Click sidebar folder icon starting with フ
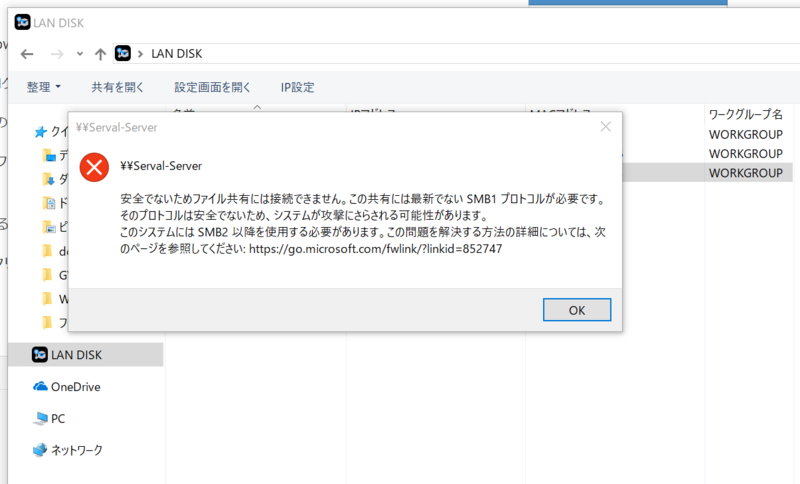 (47, 322)
